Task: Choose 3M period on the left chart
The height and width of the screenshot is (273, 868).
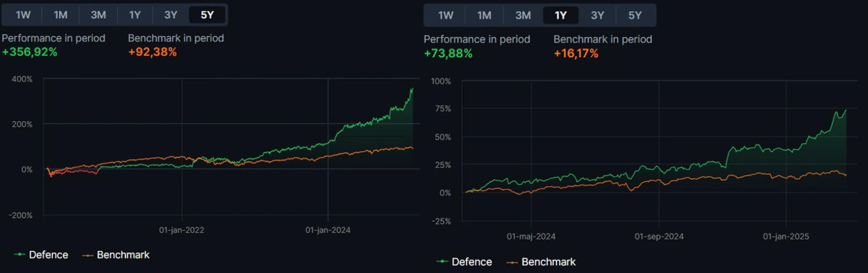Action: [98, 15]
